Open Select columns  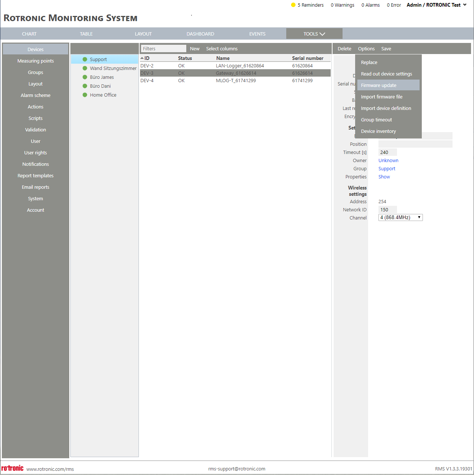point(222,48)
